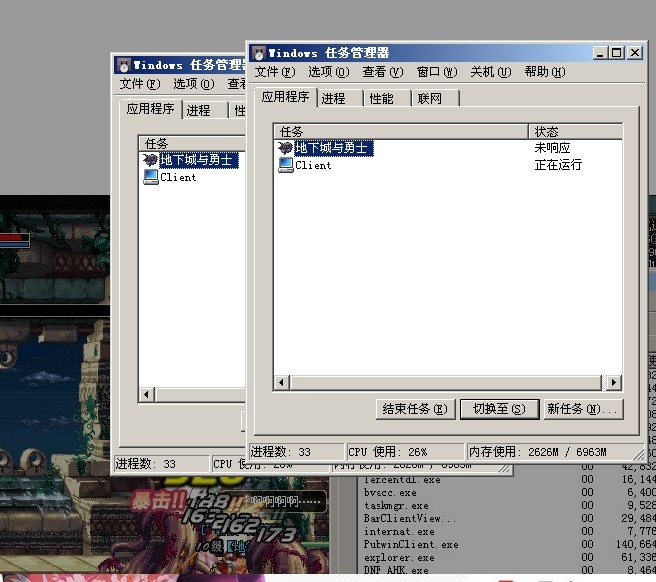Open the 文件(F) menu in front Task Manager
Viewport: 656px width, 582px height.
(275, 72)
